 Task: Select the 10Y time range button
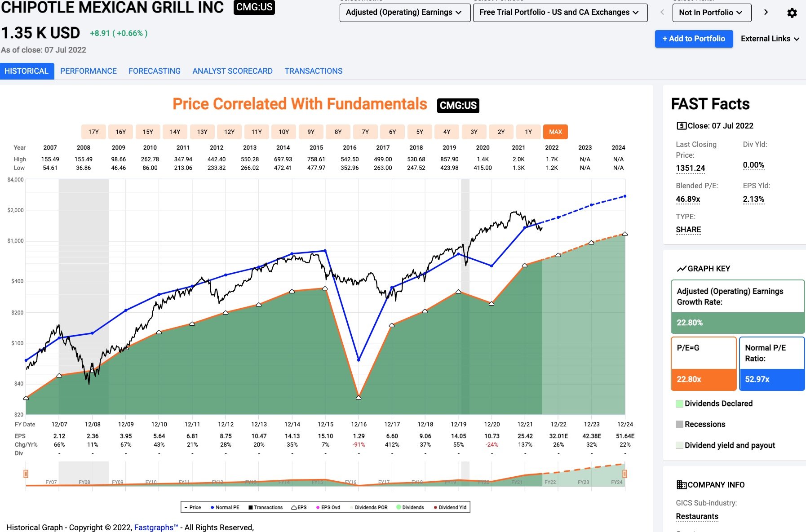283,132
